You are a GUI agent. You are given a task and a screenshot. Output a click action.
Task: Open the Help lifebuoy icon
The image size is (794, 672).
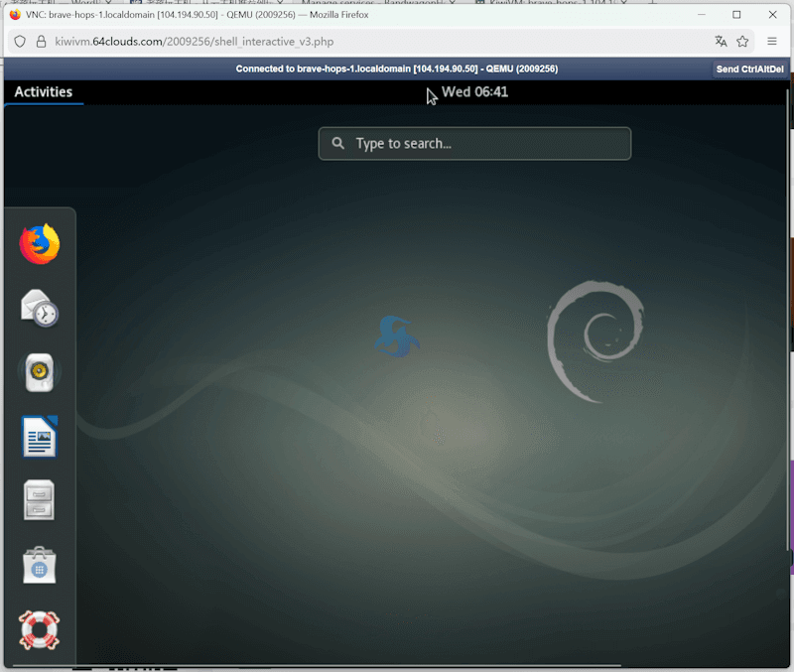[x=40, y=629]
